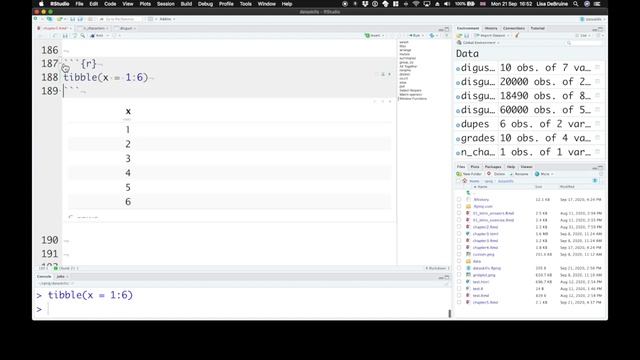Sort files by Modified column header
The image size is (640, 360).
tap(567, 187)
